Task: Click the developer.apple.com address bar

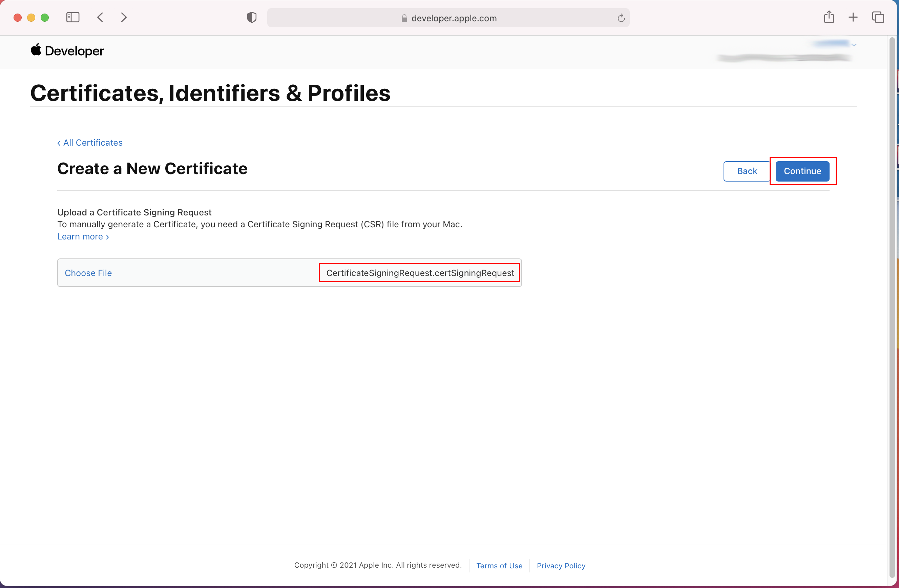Action: click(x=453, y=18)
